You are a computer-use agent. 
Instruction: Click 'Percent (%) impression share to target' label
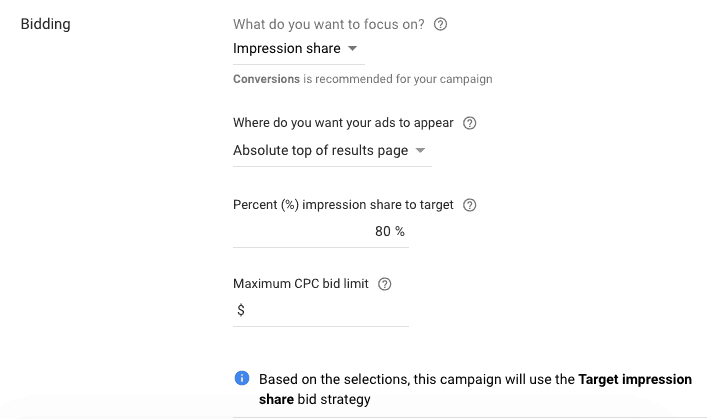[343, 205]
